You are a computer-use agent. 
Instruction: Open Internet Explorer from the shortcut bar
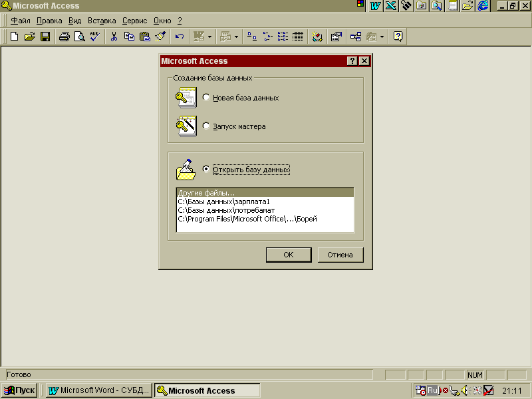tap(483, 5)
